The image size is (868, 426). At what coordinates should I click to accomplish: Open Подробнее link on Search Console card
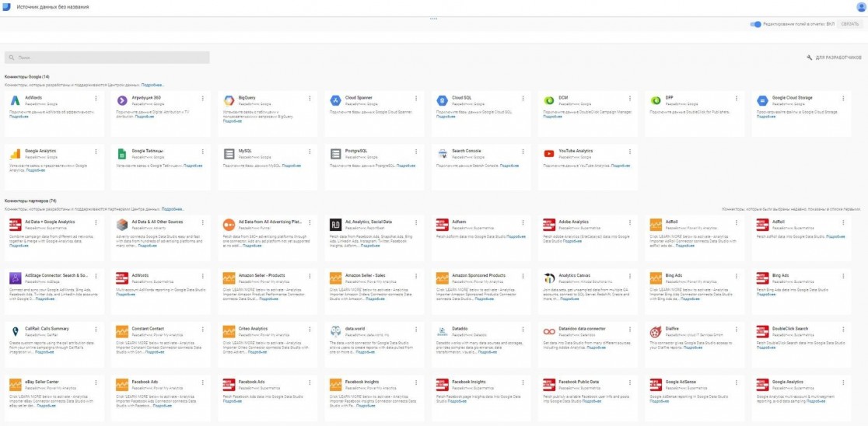click(x=509, y=166)
